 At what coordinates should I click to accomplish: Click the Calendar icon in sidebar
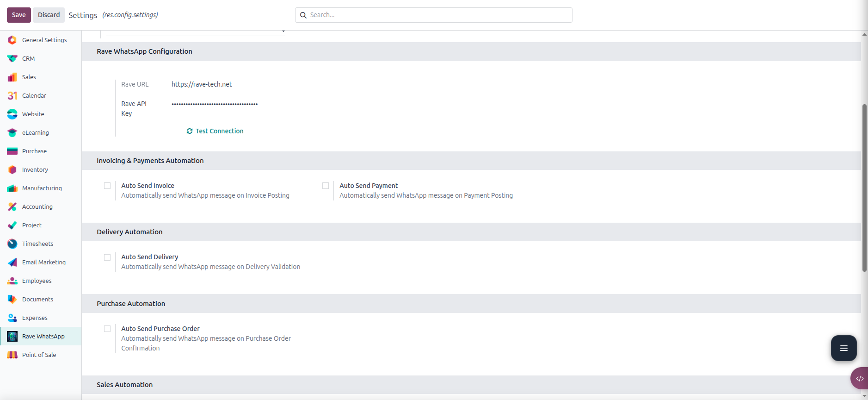pos(12,95)
